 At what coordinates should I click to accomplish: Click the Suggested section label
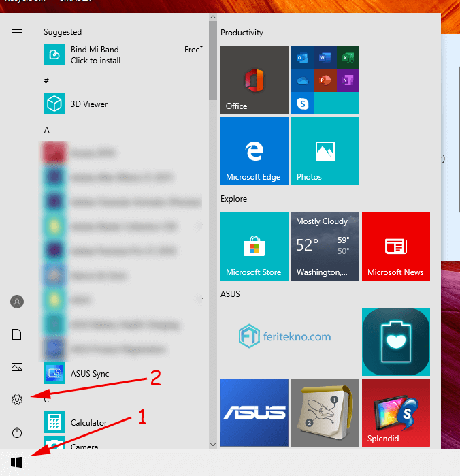click(x=63, y=32)
